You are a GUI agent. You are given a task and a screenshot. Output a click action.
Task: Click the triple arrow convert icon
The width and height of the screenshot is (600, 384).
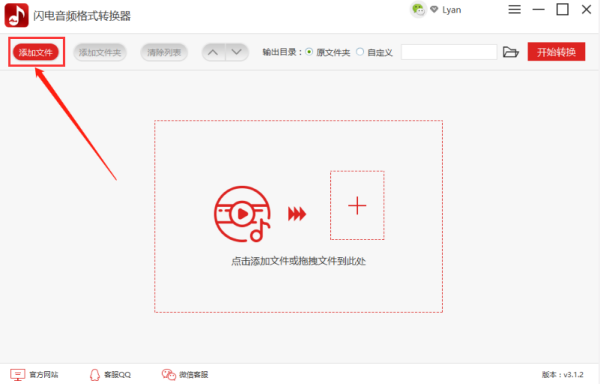297,214
